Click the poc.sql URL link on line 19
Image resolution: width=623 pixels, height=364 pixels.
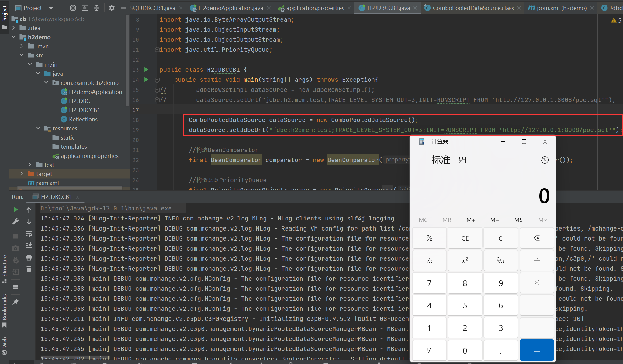[x=555, y=130]
